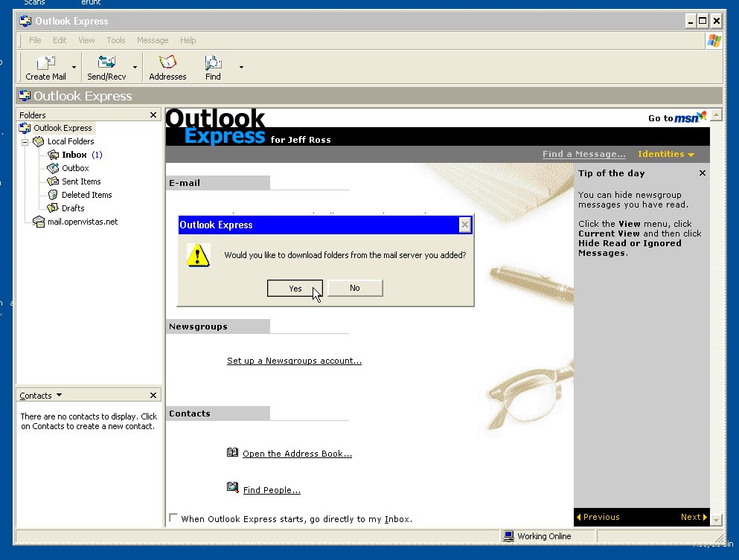The height and width of the screenshot is (560, 739).
Task: Click the Find People link
Action: pyautogui.click(x=272, y=490)
